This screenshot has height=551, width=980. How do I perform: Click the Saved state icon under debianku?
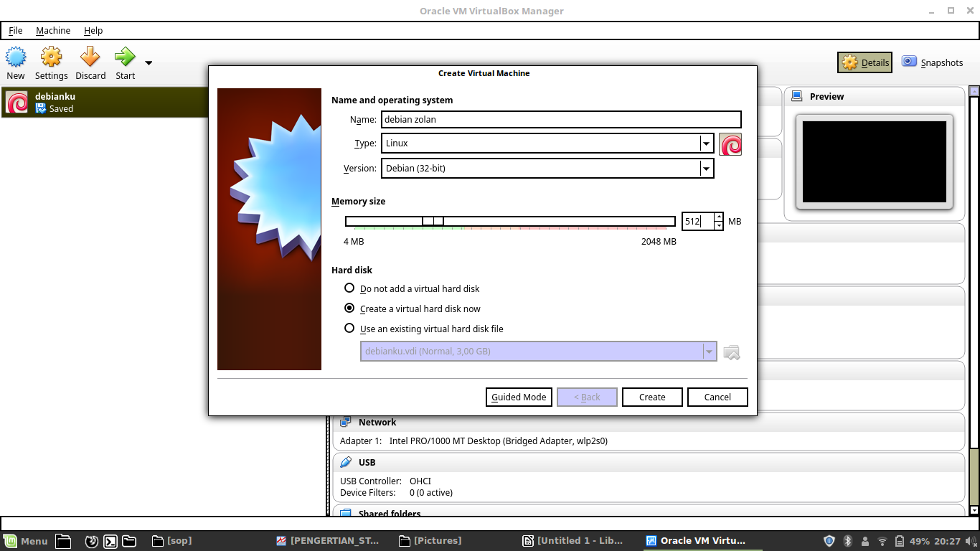pyautogui.click(x=41, y=109)
